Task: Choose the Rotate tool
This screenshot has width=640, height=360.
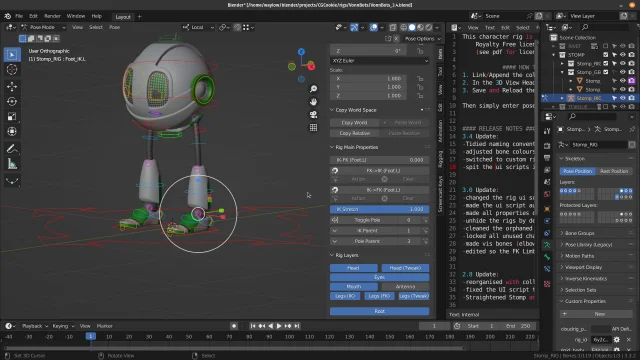Action: click(x=12, y=101)
